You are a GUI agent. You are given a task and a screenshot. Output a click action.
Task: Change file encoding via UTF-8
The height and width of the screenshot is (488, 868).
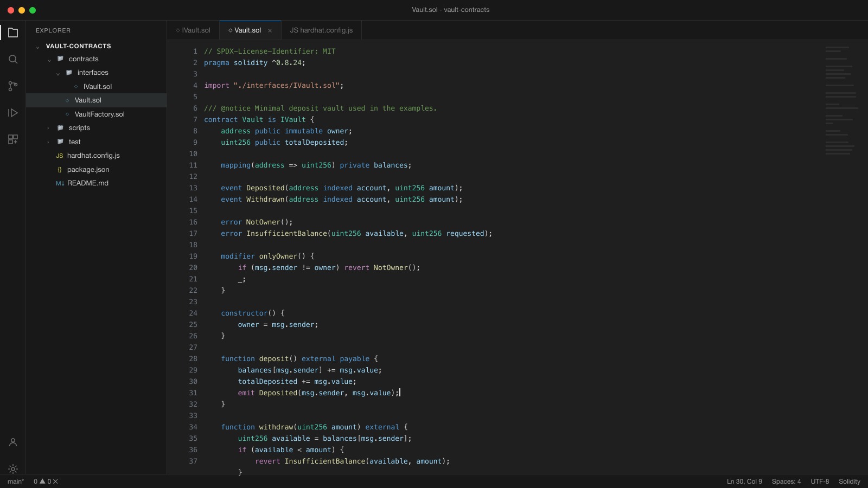tap(820, 481)
